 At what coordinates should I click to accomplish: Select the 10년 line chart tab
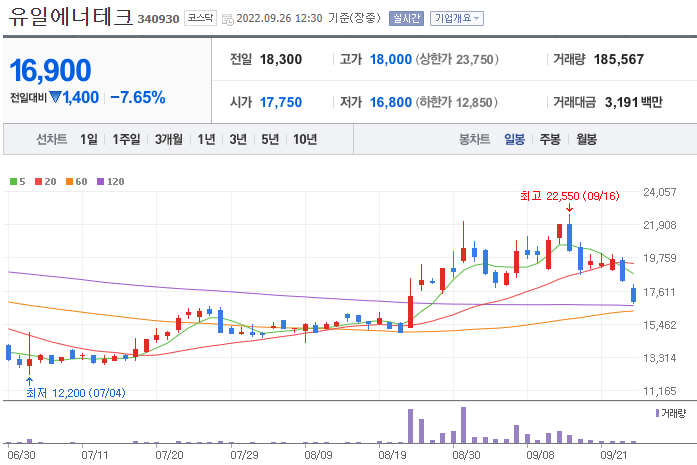click(x=305, y=140)
